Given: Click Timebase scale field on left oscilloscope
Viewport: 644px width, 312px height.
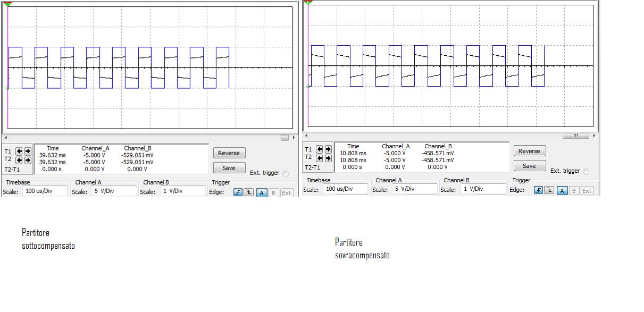Looking at the screenshot, I should (x=45, y=191).
